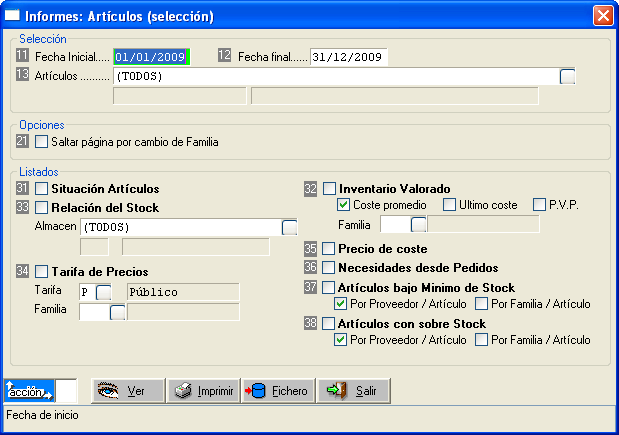Check P.V.P. option
The width and height of the screenshot is (619, 435).
click(x=539, y=204)
